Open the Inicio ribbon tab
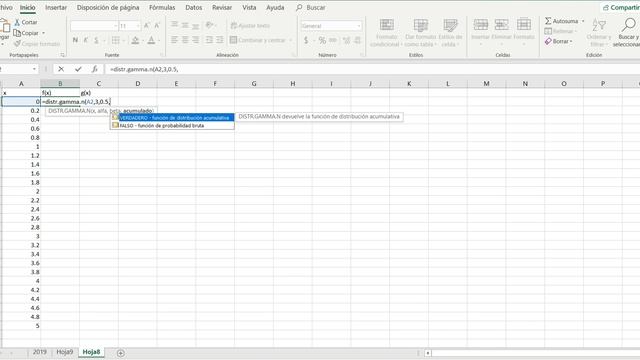Image resolution: width=640 pixels, height=360 pixels. point(28,7)
